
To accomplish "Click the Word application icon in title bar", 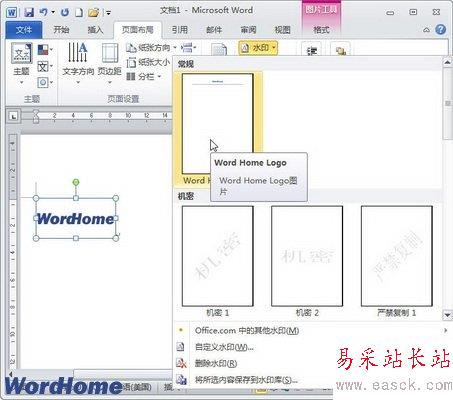I will tap(12, 13).
